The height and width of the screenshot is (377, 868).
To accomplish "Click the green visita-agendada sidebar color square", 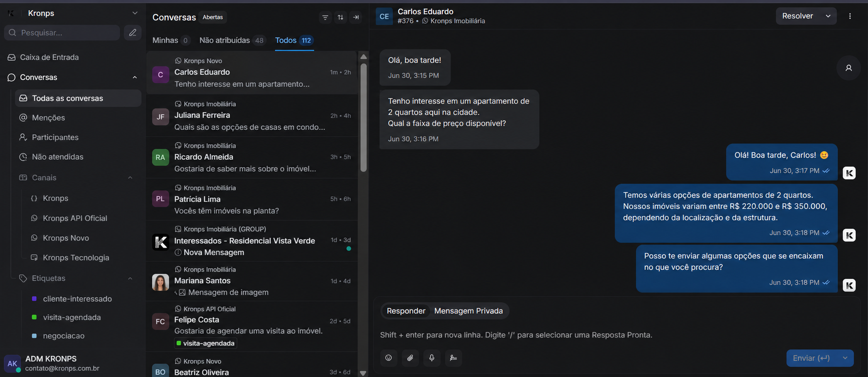I will coord(34,317).
